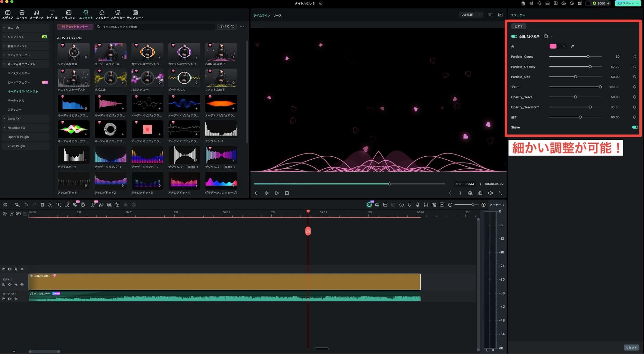Disable the 心臓パルス粒子 effect toggle
Viewport: 644px width, 354px height.
pos(514,36)
